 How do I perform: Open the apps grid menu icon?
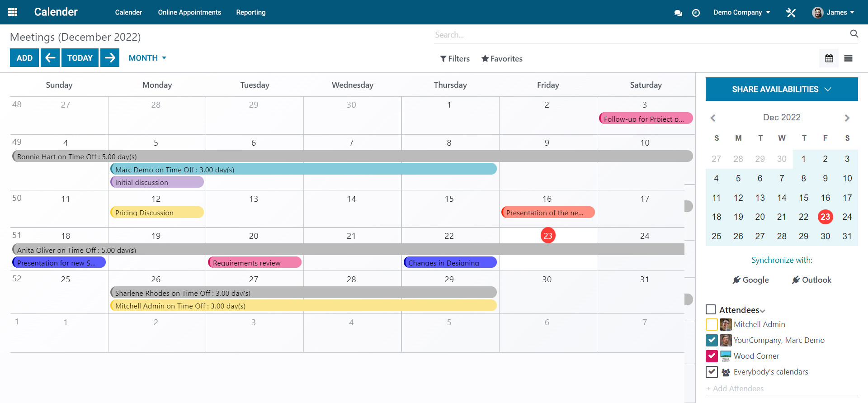point(13,12)
